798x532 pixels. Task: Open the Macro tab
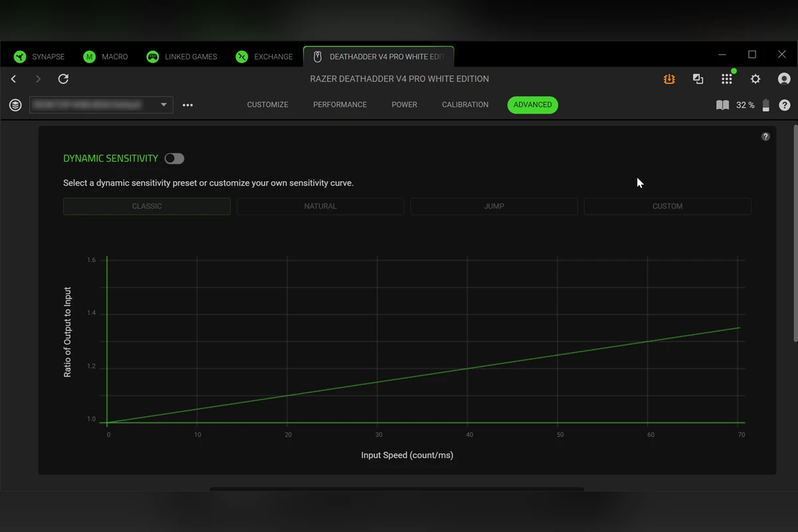[x=105, y=57]
